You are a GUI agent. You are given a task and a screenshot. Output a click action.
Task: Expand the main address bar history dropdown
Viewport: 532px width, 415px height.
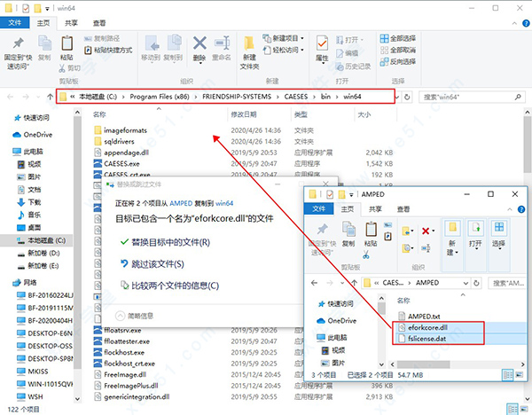coord(397,97)
